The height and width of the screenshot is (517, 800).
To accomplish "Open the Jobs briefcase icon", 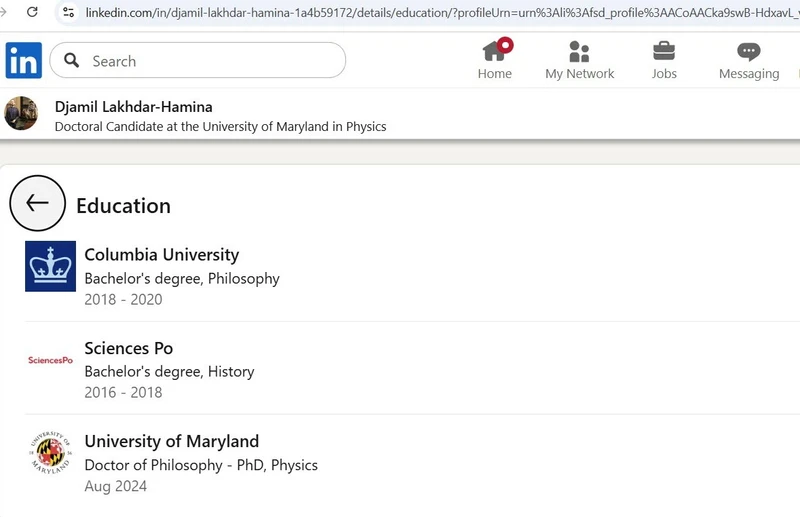I will (664, 52).
